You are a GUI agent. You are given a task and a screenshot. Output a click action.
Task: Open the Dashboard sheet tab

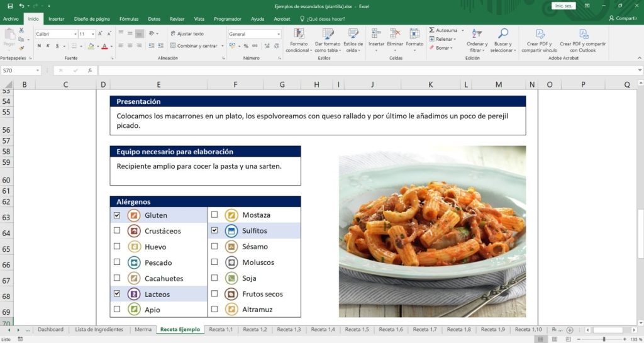point(50,329)
